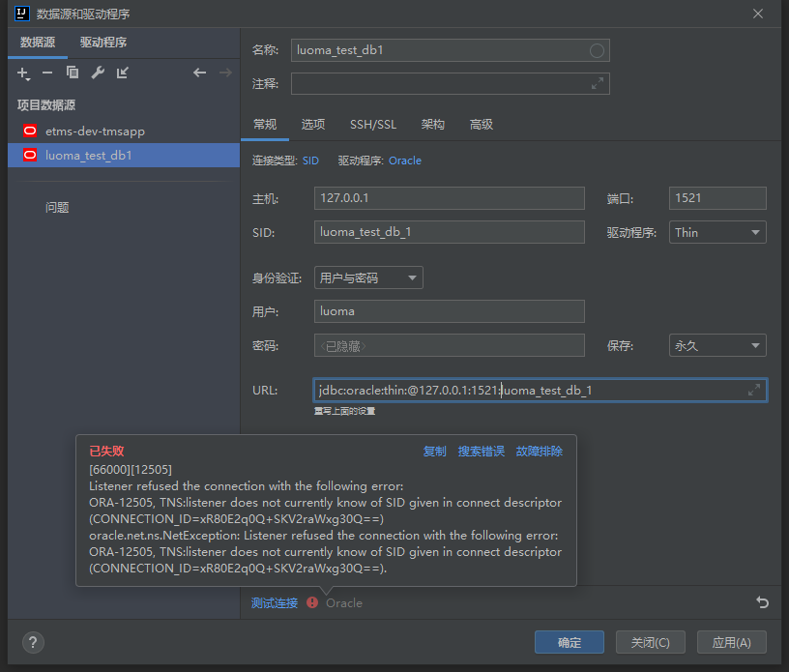789x672 pixels.
Task: Click the add data source plus icon
Action: point(23,73)
